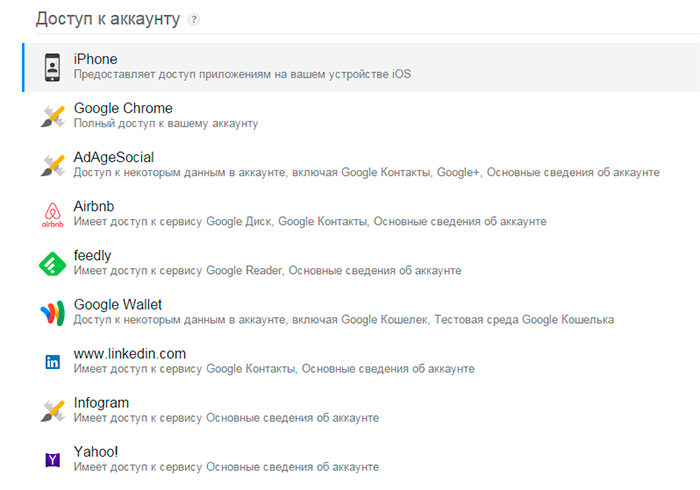This screenshot has height=490, width=700.
Task: Select AdAgeSocial in the access list
Action: pos(114,157)
